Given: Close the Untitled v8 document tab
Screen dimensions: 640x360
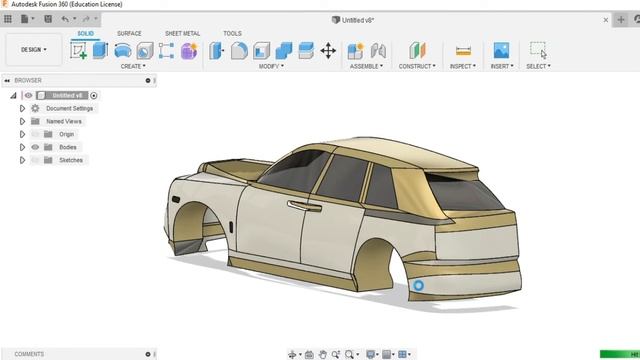Looking at the screenshot, I should tap(606, 20).
